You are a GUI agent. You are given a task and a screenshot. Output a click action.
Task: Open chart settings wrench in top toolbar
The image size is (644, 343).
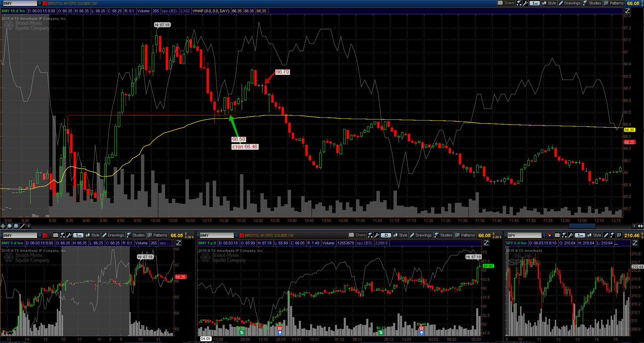(x=525, y=3)
